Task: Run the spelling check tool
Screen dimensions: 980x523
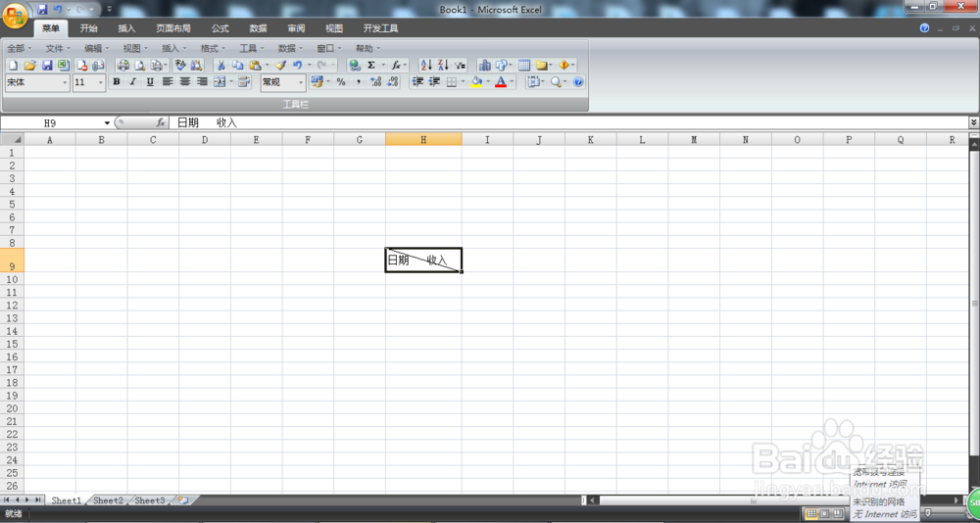Action: click(180, 65)
